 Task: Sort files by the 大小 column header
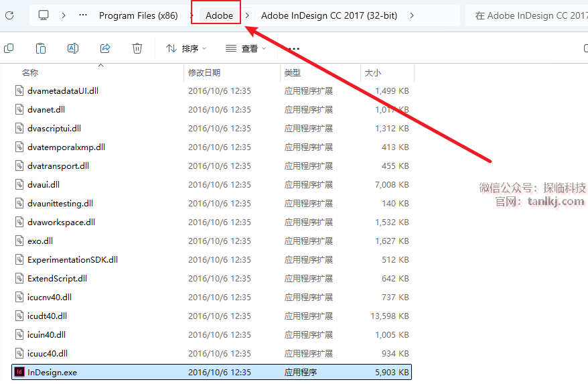pyautogui.click(x=372, y=72)
